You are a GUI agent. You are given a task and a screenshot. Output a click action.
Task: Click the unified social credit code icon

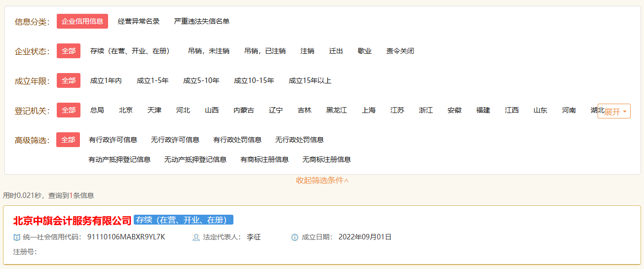pyautogui.click(x=17, y=237)
